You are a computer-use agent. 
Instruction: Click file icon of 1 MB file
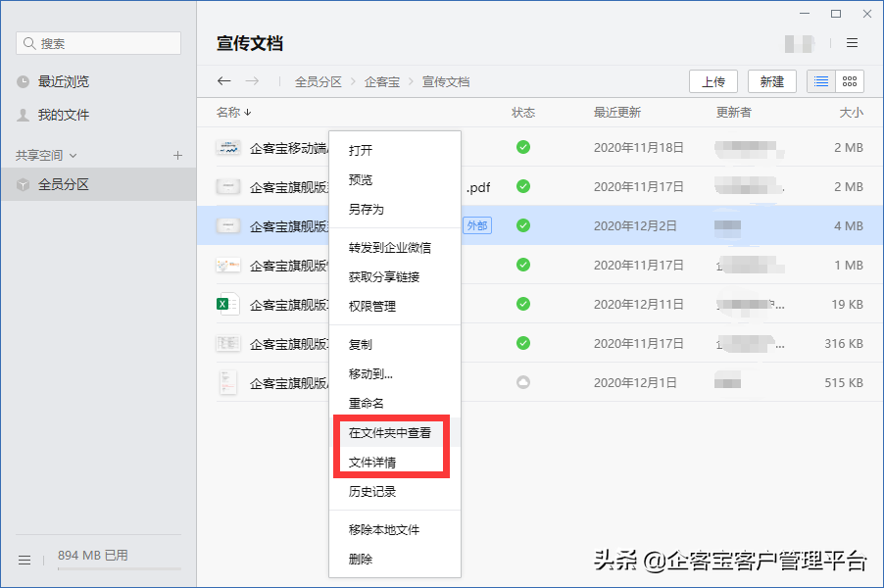coord(228,265)
